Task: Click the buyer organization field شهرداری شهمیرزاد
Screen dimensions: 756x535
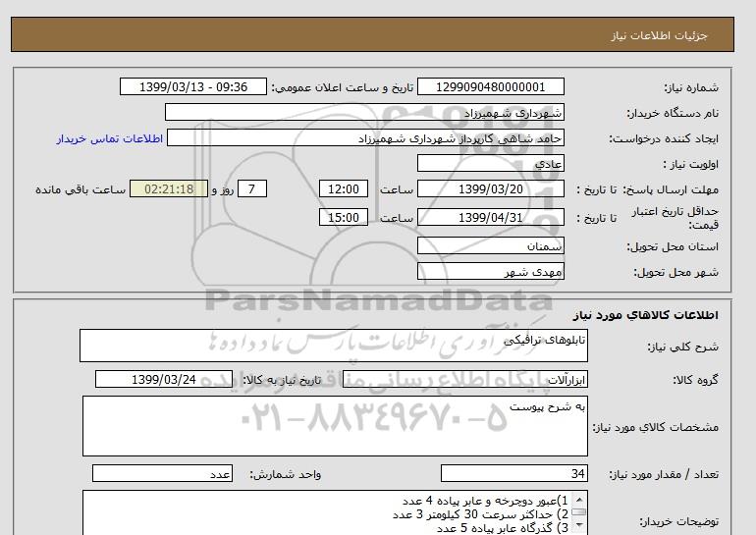Action: (x=364, y=112)
